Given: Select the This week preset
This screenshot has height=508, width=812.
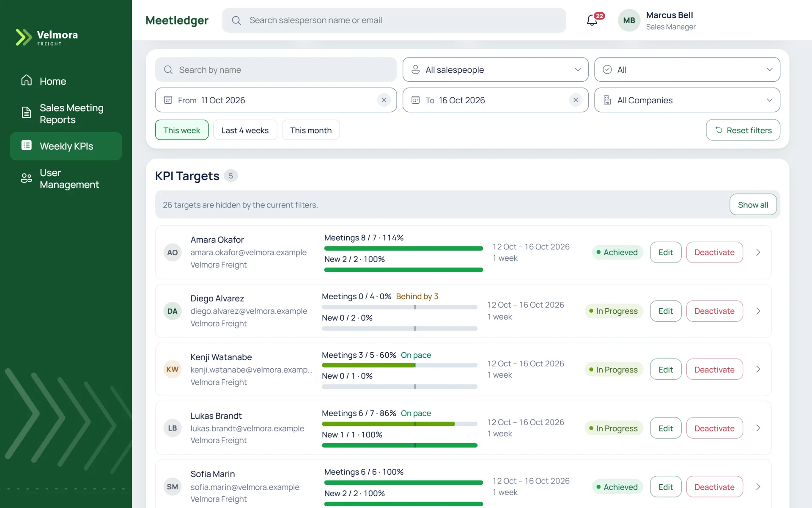Looking at the screenshot, I should coord(181,130).
